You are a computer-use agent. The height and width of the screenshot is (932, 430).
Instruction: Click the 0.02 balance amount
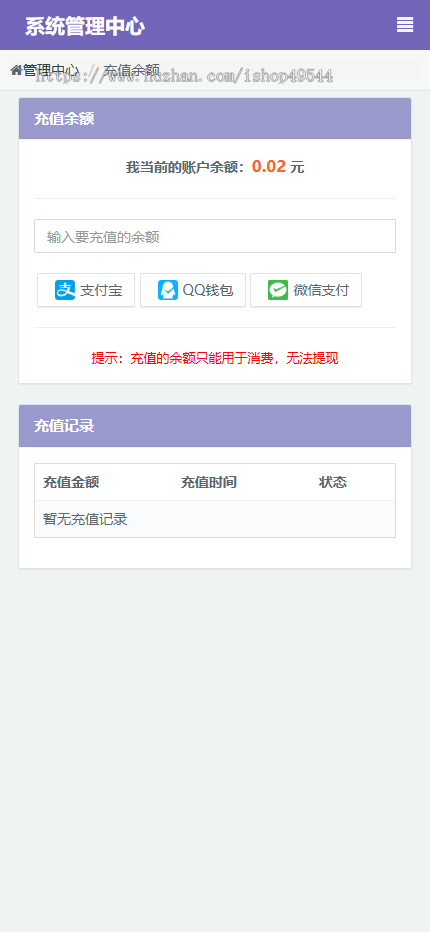tap(269, 166)
